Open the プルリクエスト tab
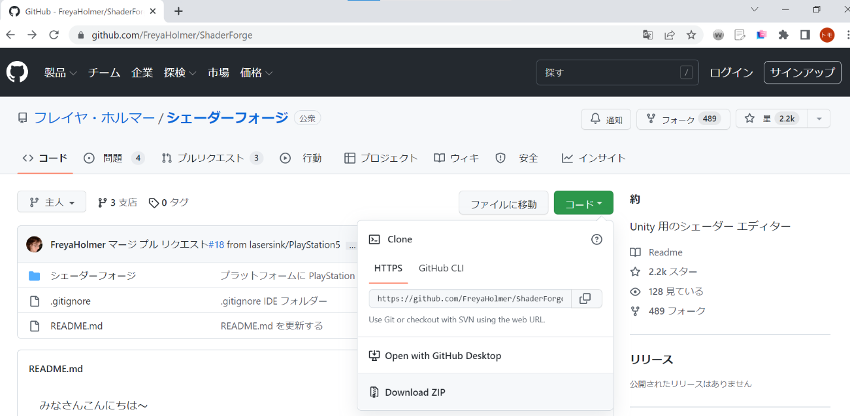Viewport: 850px width, 416px height. [212, 158]
